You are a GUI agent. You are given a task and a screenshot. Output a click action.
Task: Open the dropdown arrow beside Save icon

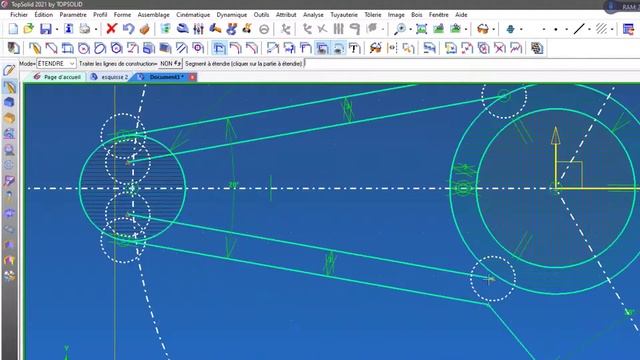click(56, 29)
